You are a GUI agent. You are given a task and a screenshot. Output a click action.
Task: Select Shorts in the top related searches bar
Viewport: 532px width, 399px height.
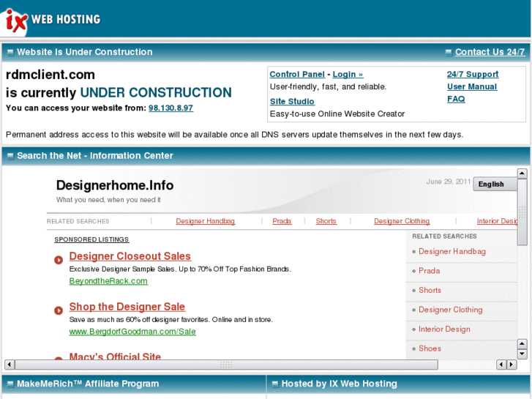(326, 221)
